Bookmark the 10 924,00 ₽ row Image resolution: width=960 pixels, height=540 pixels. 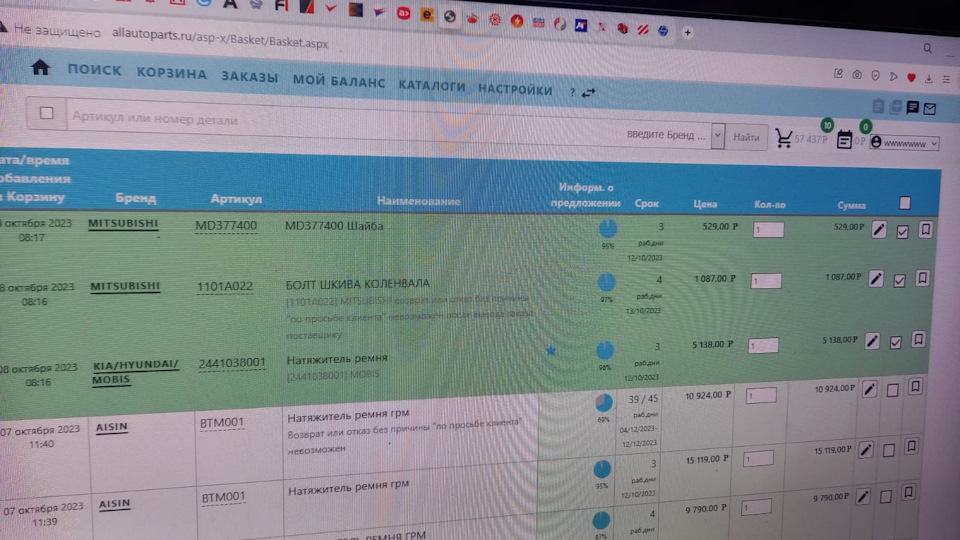[x=915, y=386]
